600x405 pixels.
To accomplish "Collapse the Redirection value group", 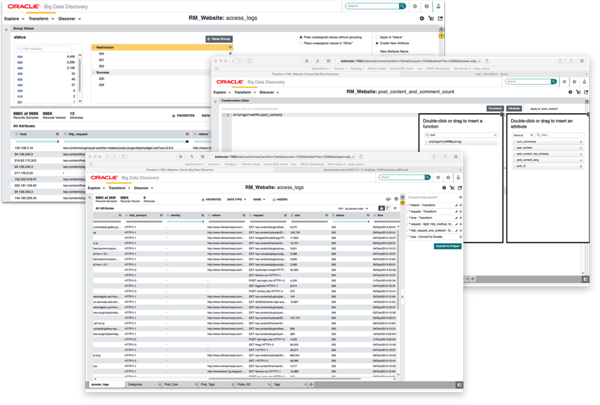I will click(94, 47).
